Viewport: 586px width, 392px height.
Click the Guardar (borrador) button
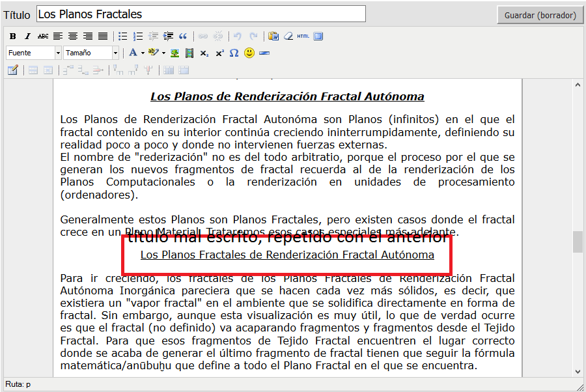[540, 16]
